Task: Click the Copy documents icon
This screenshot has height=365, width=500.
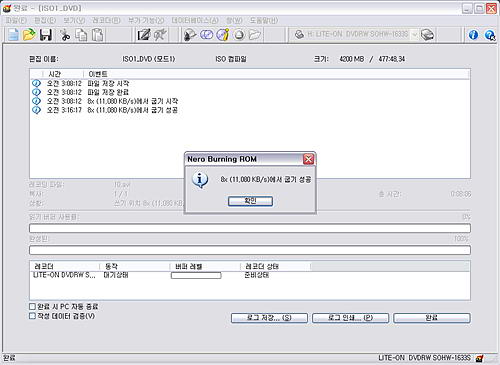Action: pyautogui.click(x=81, y=35)
